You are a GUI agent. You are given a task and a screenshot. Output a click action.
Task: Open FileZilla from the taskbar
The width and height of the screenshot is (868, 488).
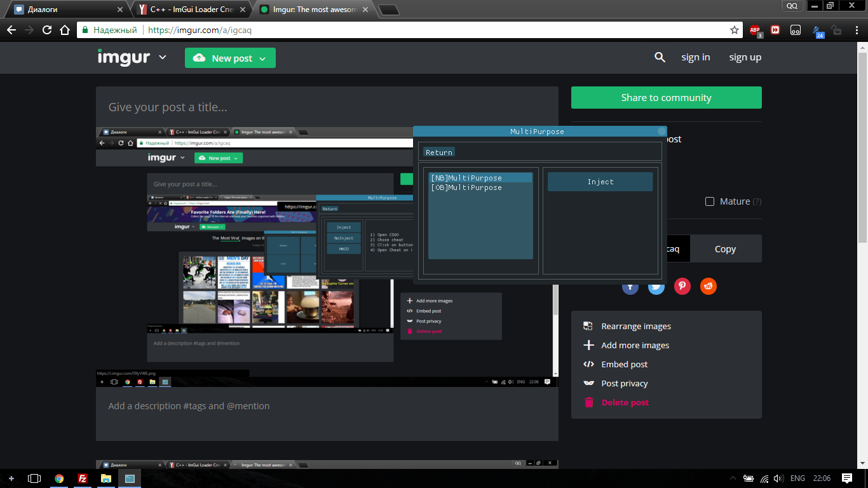point(83,478)
